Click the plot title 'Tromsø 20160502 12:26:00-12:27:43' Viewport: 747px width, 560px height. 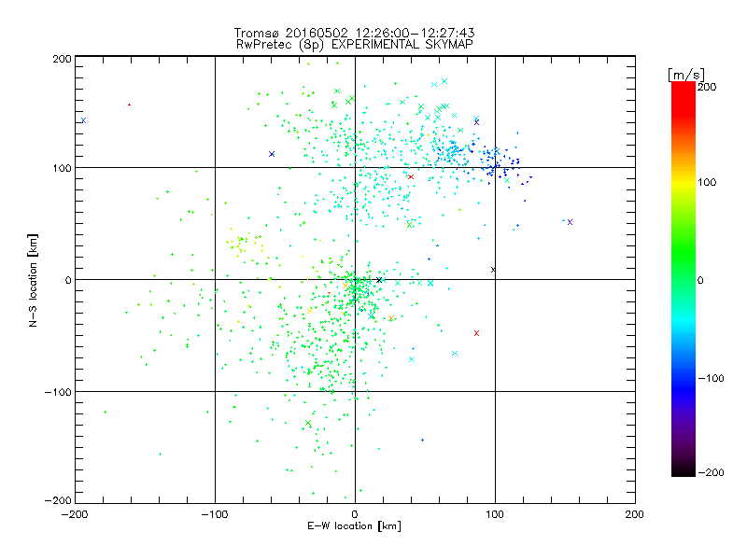point(354,33)
